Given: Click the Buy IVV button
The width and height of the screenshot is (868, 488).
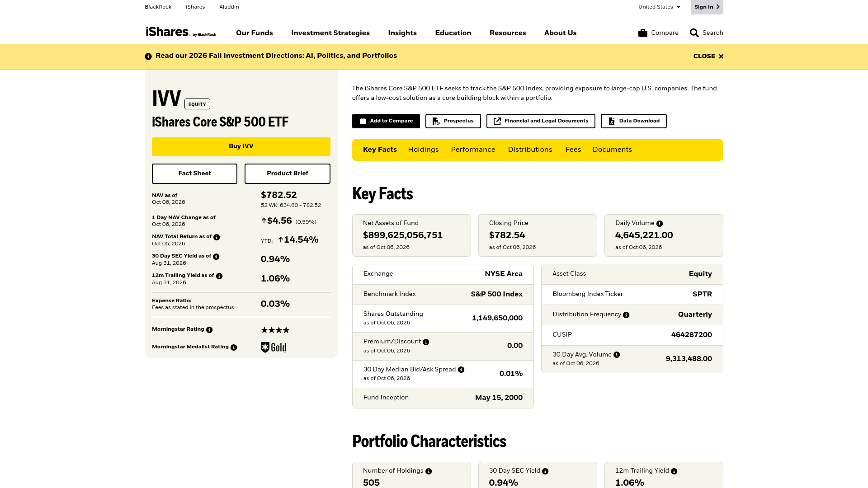Looking at the screenshot, I should [x=241, y=146].
